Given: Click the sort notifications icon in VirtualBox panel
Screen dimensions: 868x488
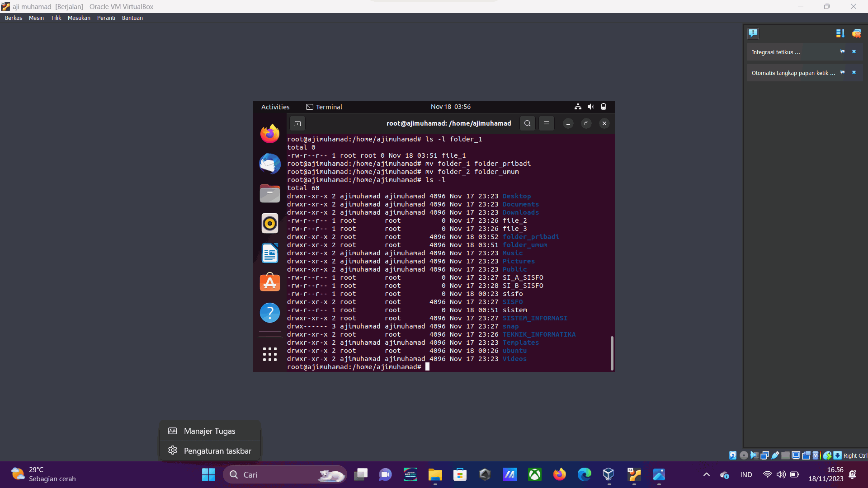Looking at the screenshot, I should click(x=840, y=33).
